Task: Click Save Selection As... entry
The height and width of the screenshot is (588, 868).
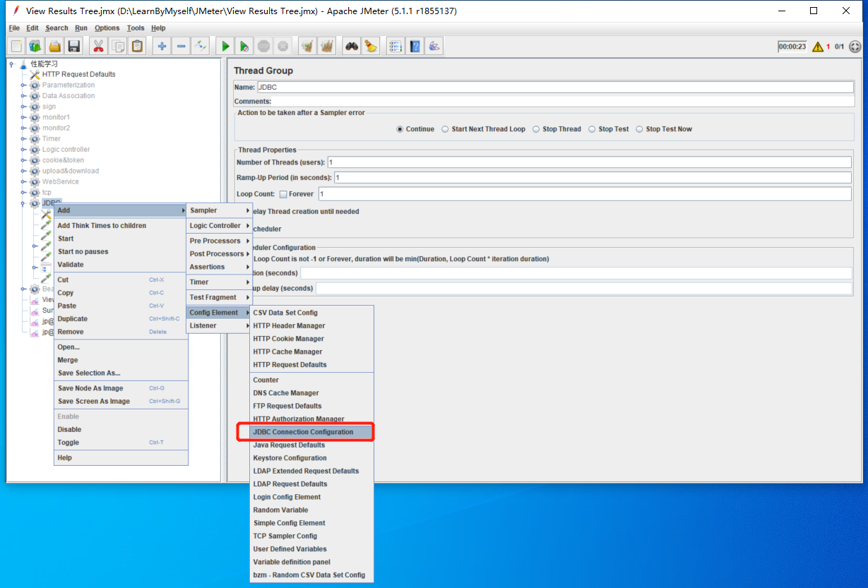Action: point(121,373)
